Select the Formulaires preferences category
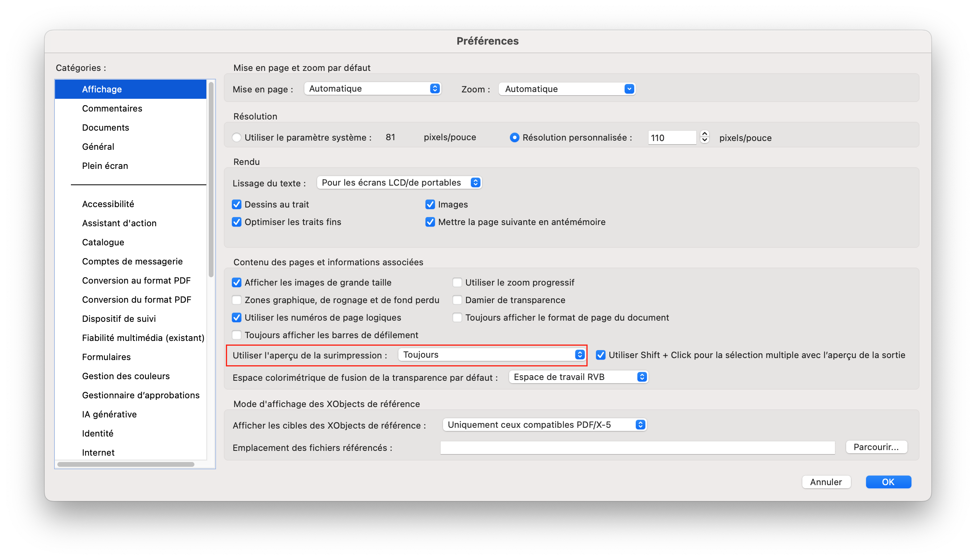Screen dimensions: 976x560 coord(106,357)
